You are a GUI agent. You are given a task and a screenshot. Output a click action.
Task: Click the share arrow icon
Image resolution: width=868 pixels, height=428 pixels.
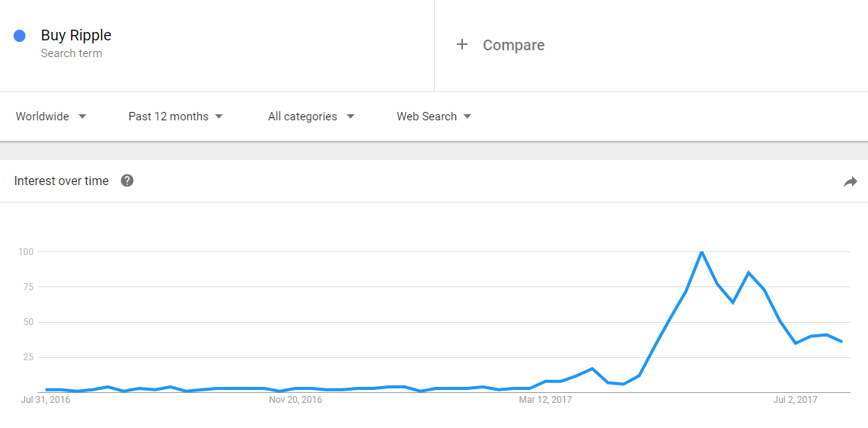tap(850, 181)
